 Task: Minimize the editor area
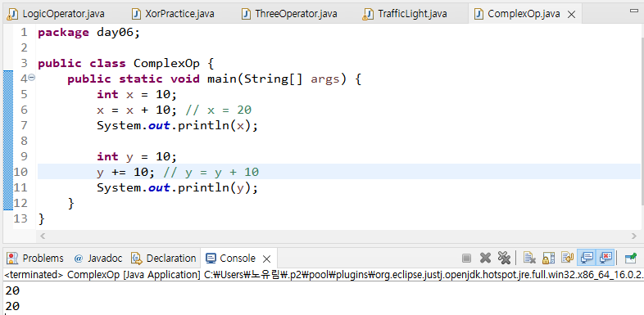(x=634, y=11)
